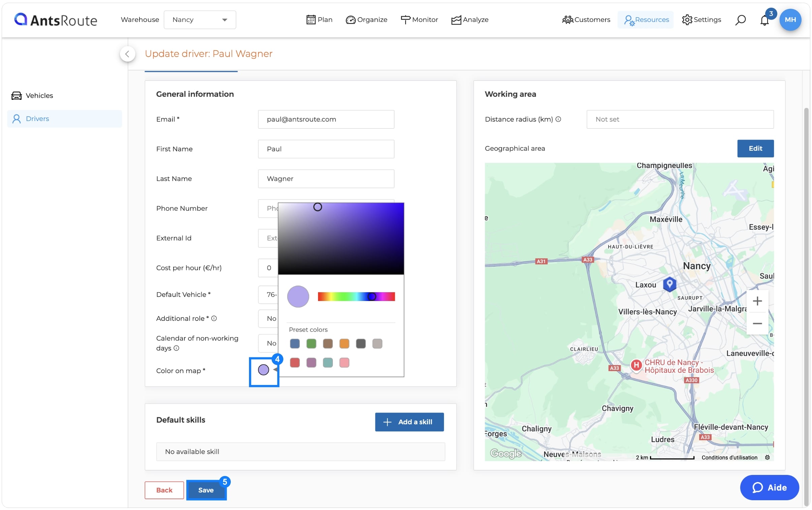This screenshot has width=812, height=510.
Task: Open the Organize menu
Action: coord(366,20)
